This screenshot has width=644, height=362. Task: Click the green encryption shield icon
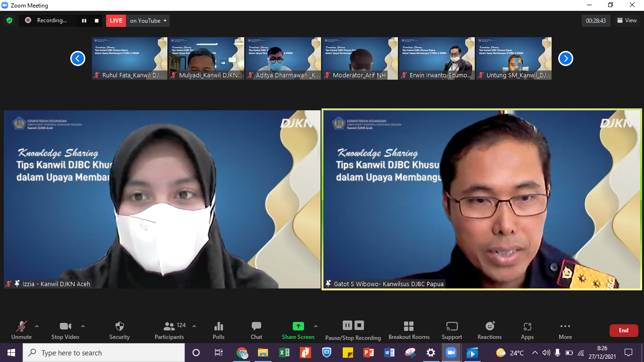pyautogui.click(x=9, y=21)
